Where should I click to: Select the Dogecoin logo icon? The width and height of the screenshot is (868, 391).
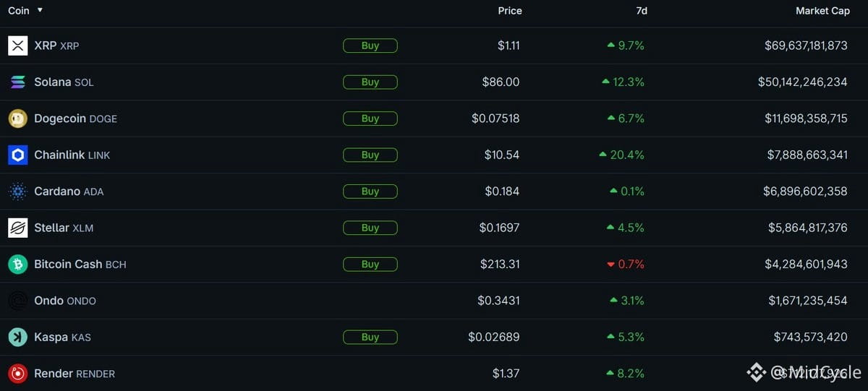[17, 119]
